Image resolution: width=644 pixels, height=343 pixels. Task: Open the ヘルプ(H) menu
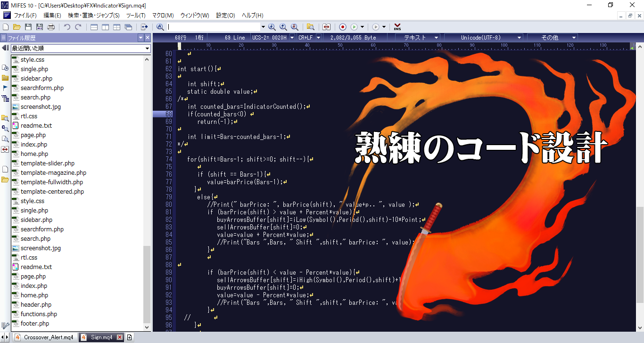point(252,16)
